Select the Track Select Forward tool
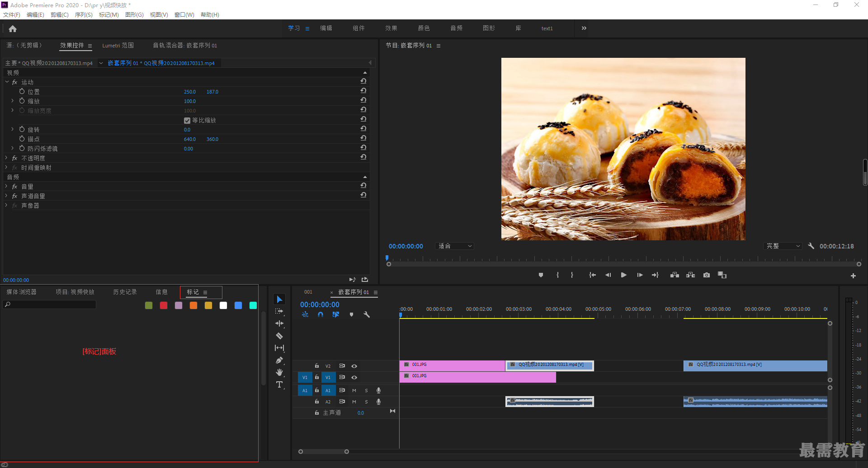The height and width of the screenshot is (468, 868). pyautogui.click(x=279, y=311)
